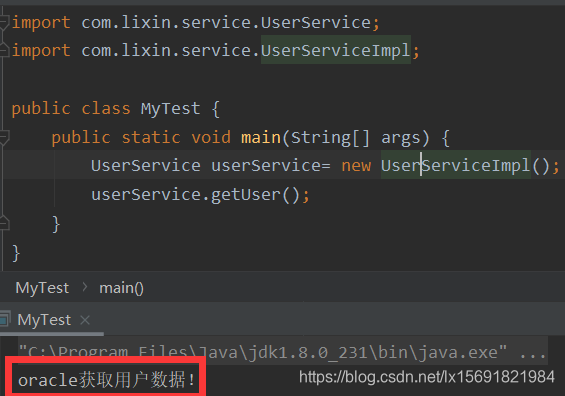The height and width of the screenshot is (396, 565).
Task: Click the getUser() method call
Action: [255, 195]
